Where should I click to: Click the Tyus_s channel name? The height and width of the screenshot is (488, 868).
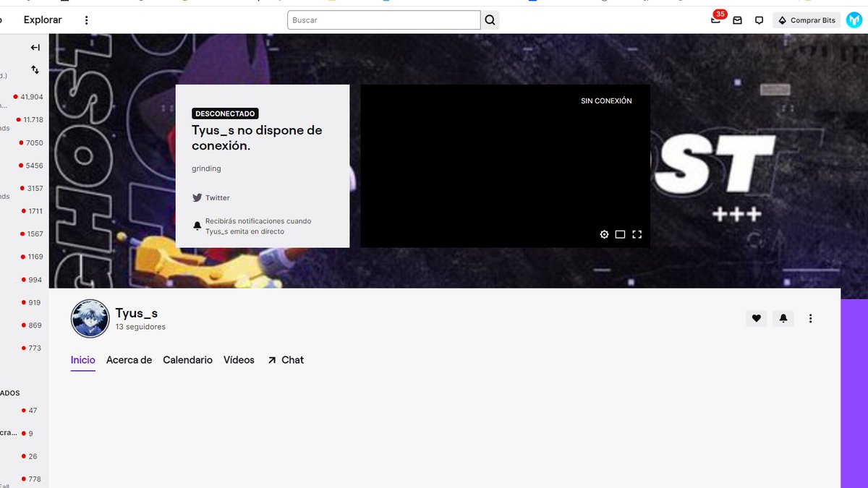pyautogui.click(x=137, y=313)
